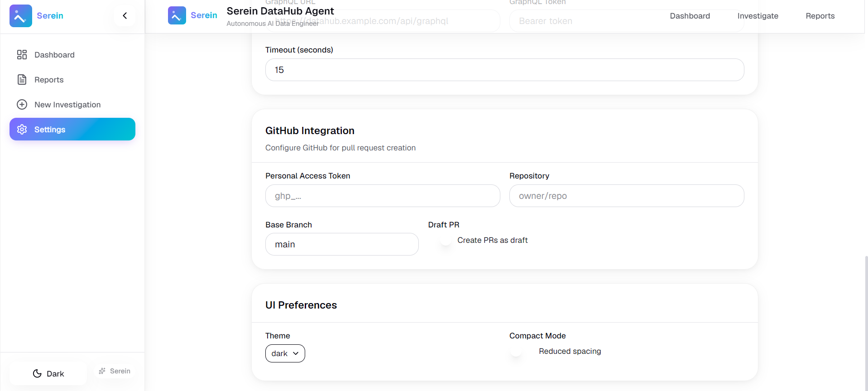Click the 'Base Branch' label
Image resolution: width=868 pixels, height=391 pixels.
pos(288,225)
